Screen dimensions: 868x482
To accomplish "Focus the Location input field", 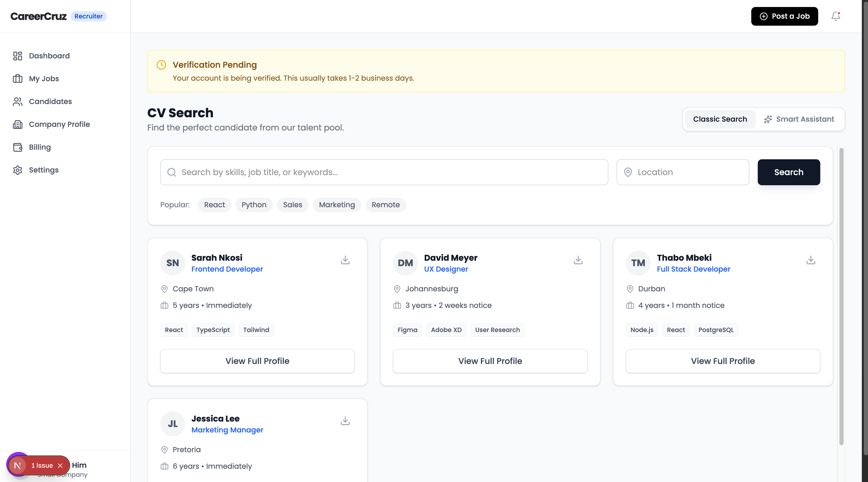I will 683,172.
